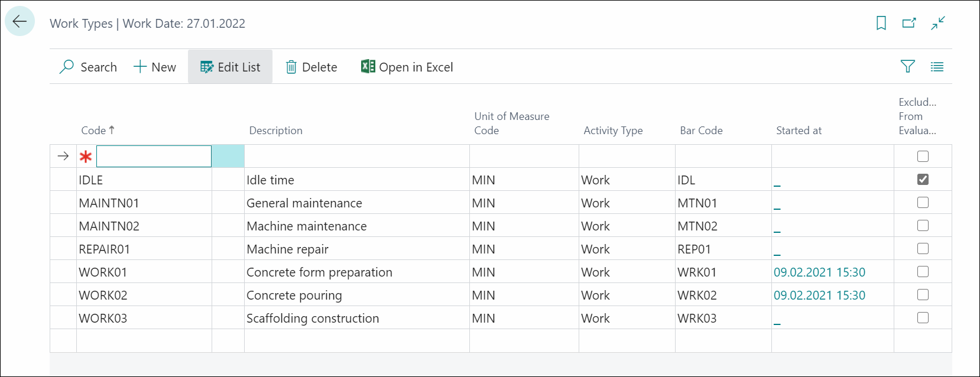This screenshot has height=377, width=980.
Task: Open page in a new window
Action: click(x=909, y=23)
